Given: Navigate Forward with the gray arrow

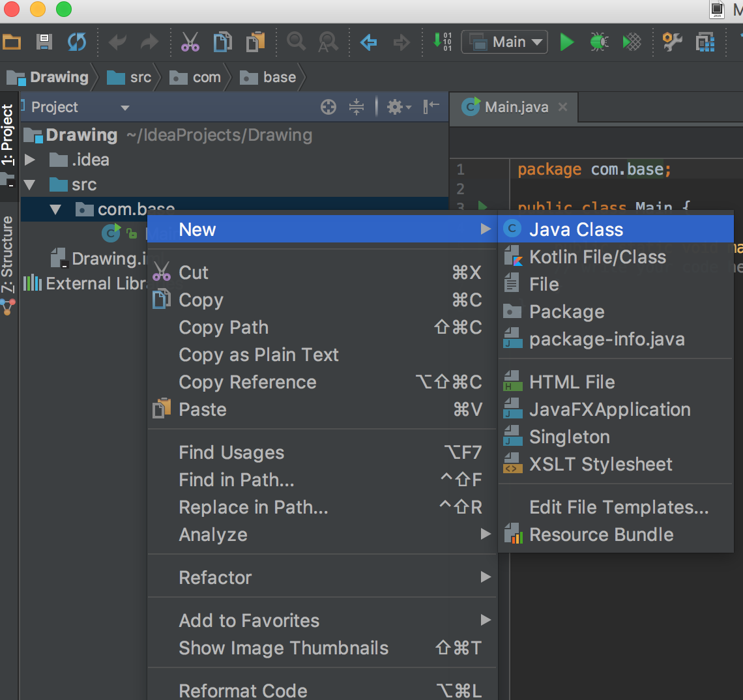Looking at the screenshot, I should click(401, 42).
